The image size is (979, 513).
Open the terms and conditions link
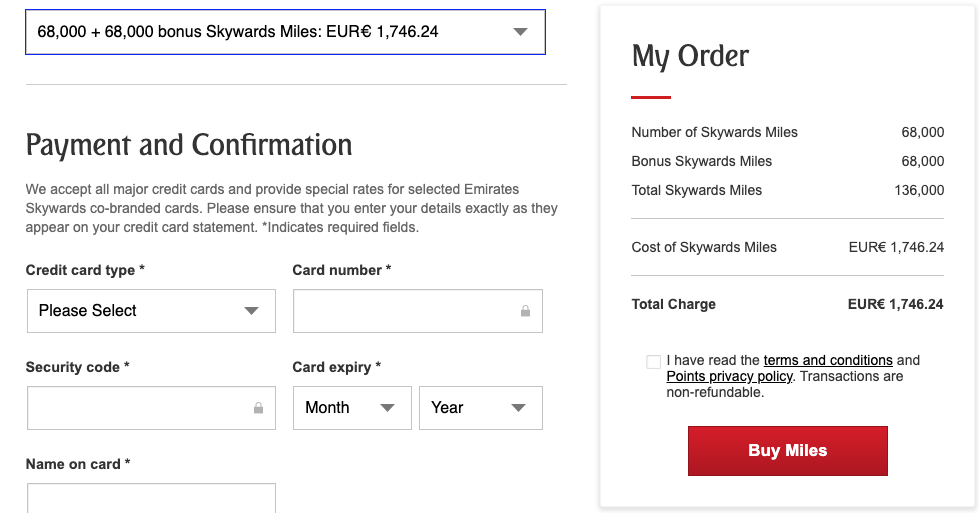click(828, 361)
